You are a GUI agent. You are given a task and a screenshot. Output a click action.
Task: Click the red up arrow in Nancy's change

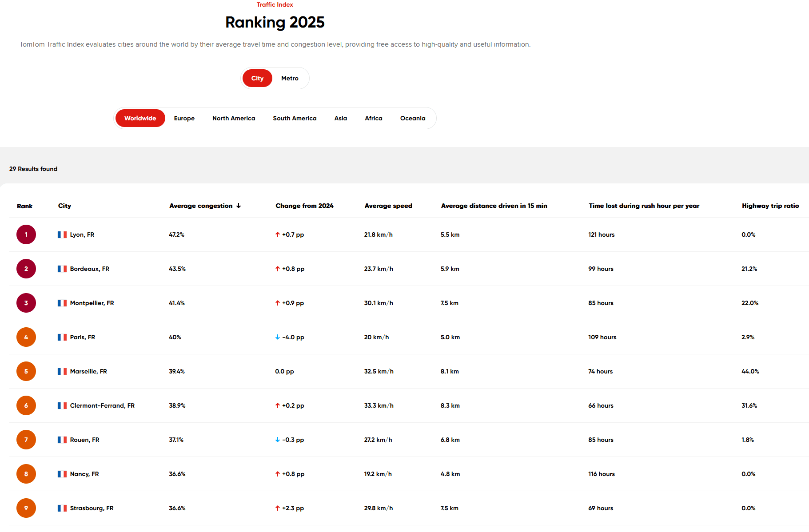(x=278, y=474)
